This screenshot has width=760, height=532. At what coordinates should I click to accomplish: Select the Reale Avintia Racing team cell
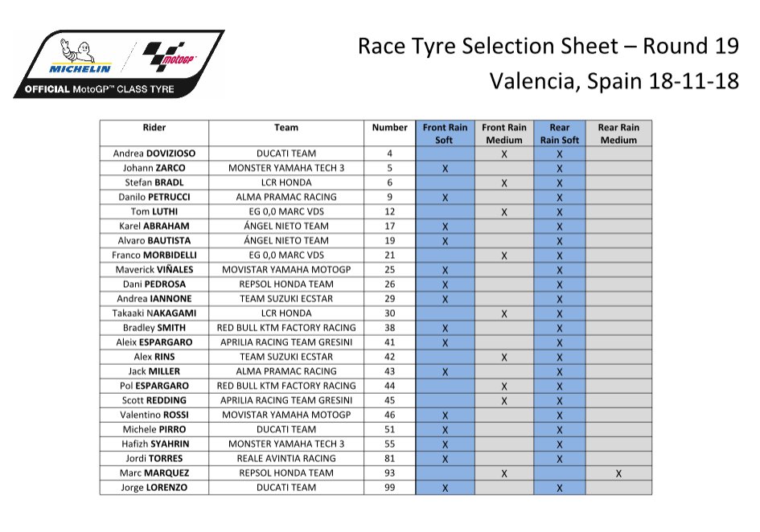coord(286,459)
